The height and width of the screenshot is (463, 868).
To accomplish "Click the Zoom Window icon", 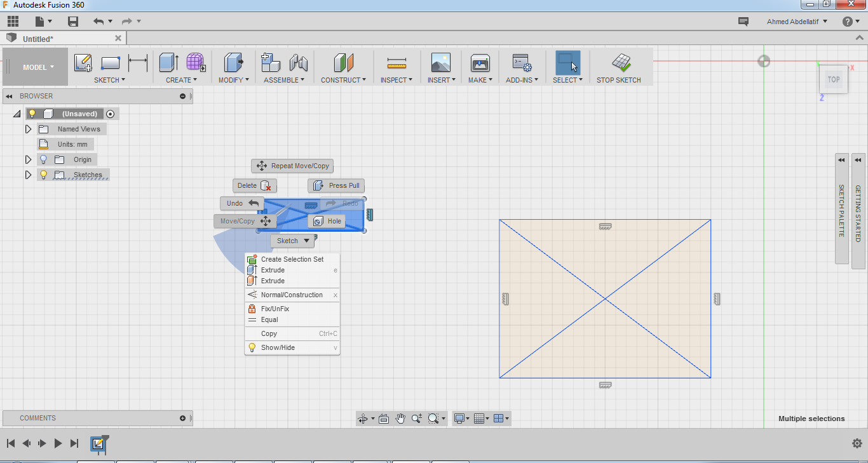I will click(x=433, y=419).
